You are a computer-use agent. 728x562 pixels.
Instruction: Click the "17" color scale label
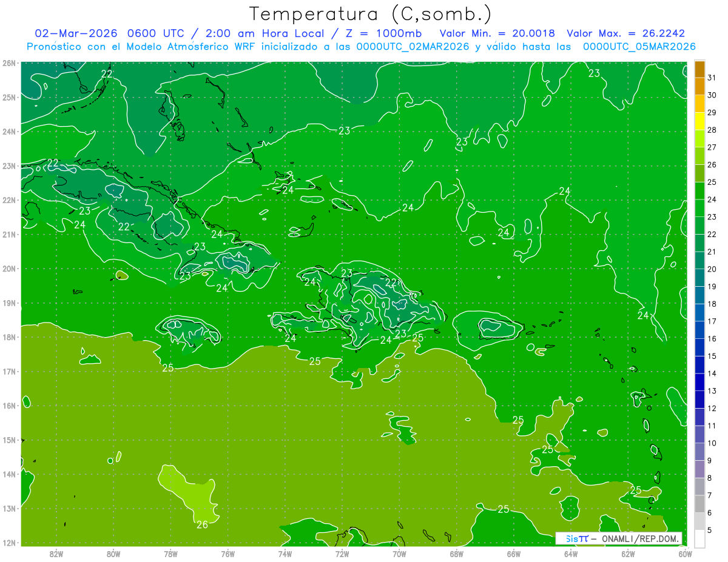pos(712,321)
